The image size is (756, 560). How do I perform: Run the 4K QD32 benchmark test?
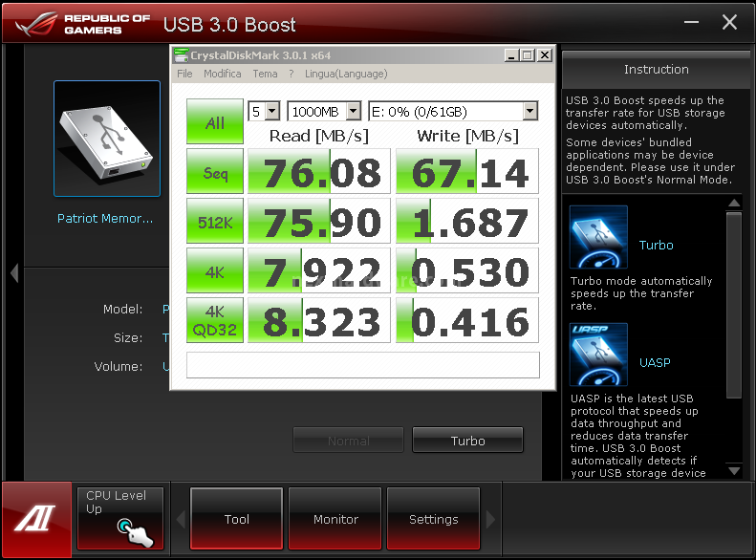pos(215,320)
